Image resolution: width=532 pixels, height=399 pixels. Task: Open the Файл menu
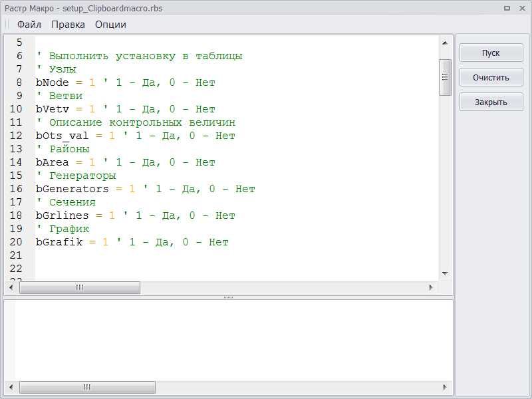tap(29, 25)
